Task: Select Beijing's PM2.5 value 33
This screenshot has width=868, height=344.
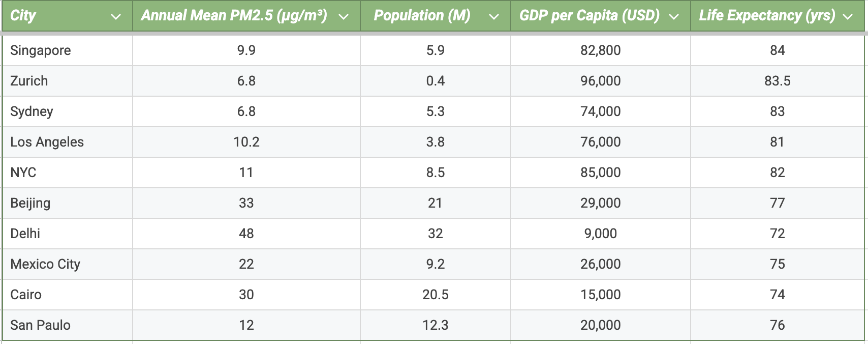Action: point(246,203)
